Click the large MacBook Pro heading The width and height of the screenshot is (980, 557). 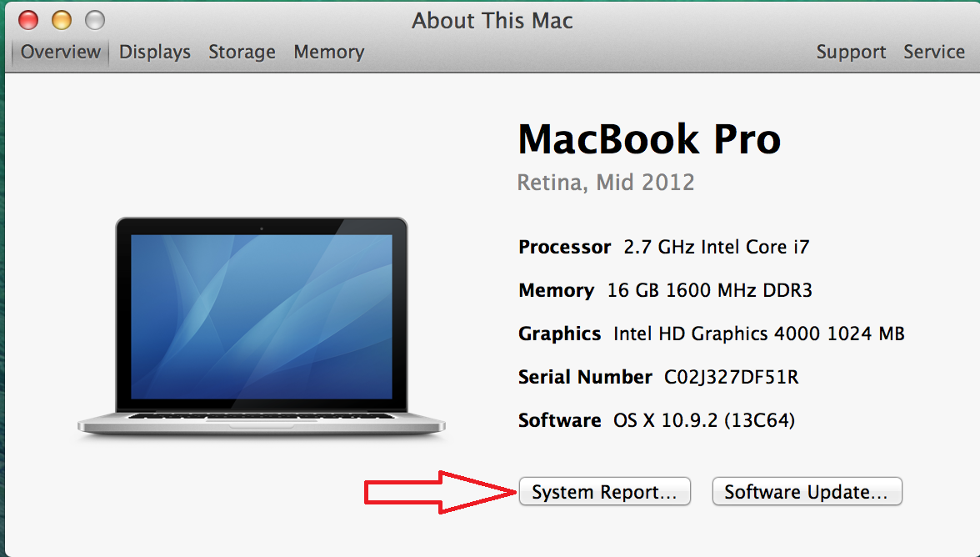[x=649, y=139]
